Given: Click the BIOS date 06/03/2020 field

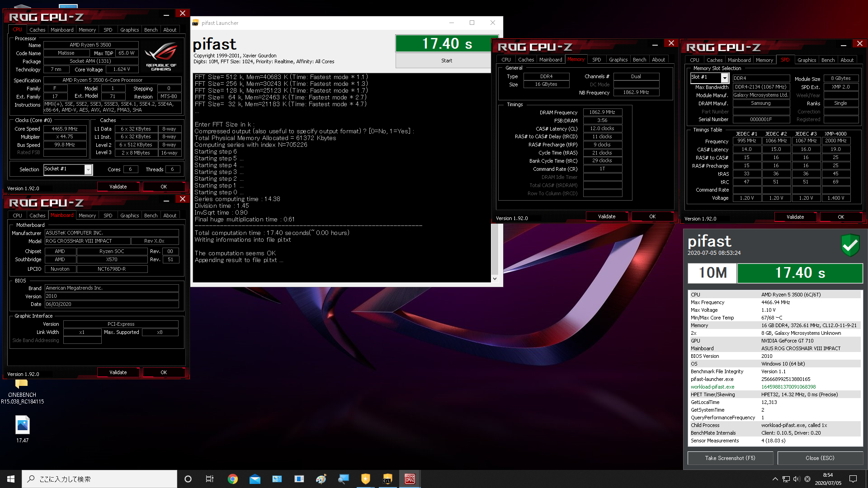Looking at the screenshot, I should 112,305.
